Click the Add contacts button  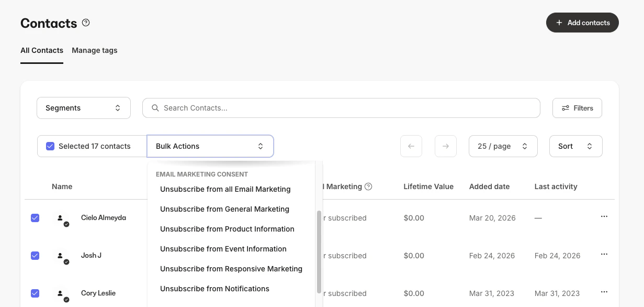pyautogui.click(x=582, y=23)
